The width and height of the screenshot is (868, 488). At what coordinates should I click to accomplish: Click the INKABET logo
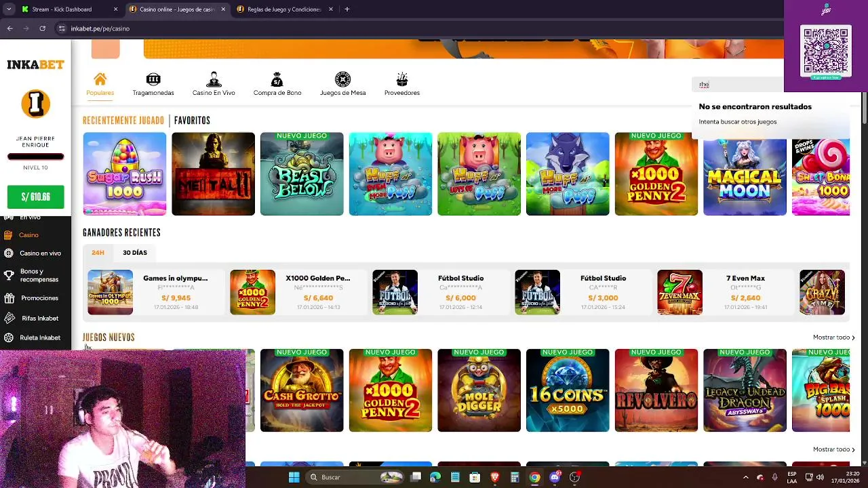(x=35, y=65)
